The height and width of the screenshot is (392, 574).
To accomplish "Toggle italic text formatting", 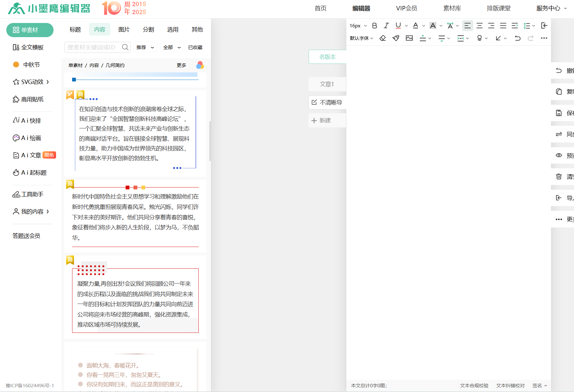I will (x=386, y=26).
